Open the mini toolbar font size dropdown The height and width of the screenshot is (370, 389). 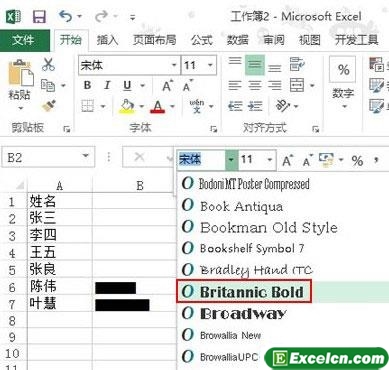[x=270, y=160]
